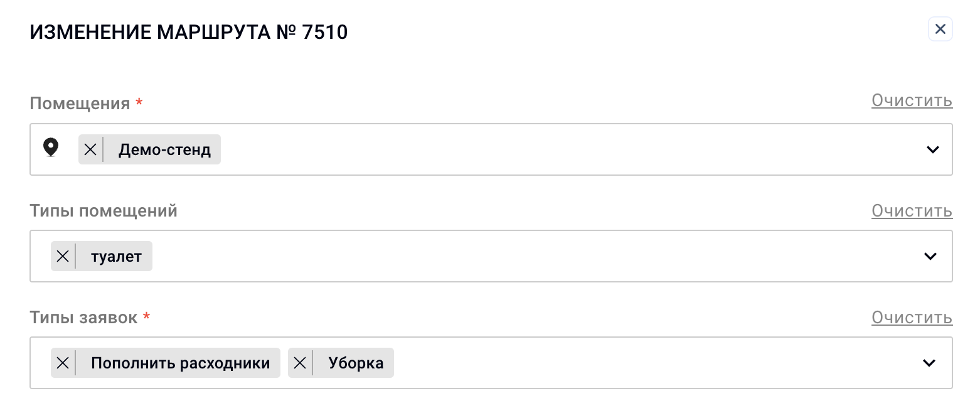This screenshot has width=980, height=413.
Task: Focus the empty area of Помещения field
Action: tap(565, 149)
